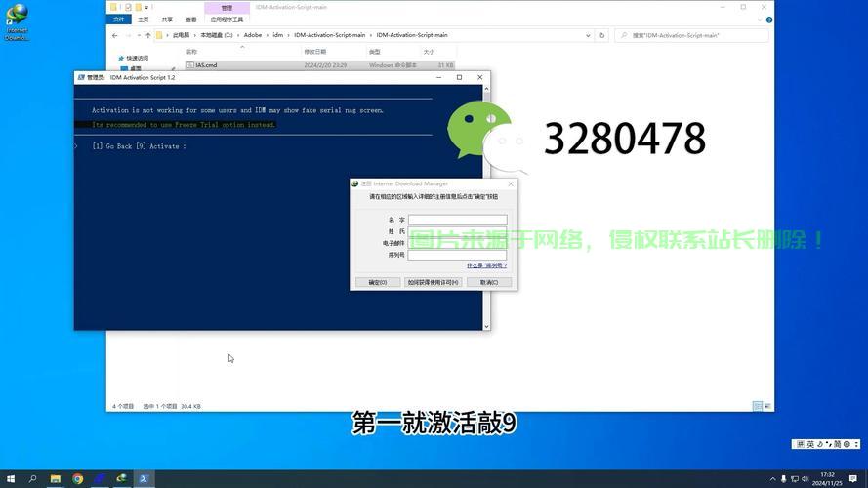This screenshot has width=868, height=488.
Task: Open the 应用程序工具 ribbon tab
Action: coord(227,20)
